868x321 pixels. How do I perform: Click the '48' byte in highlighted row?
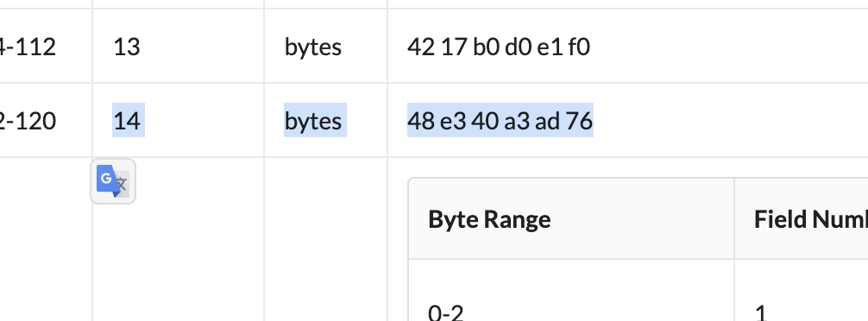click(x=421, y=121)
